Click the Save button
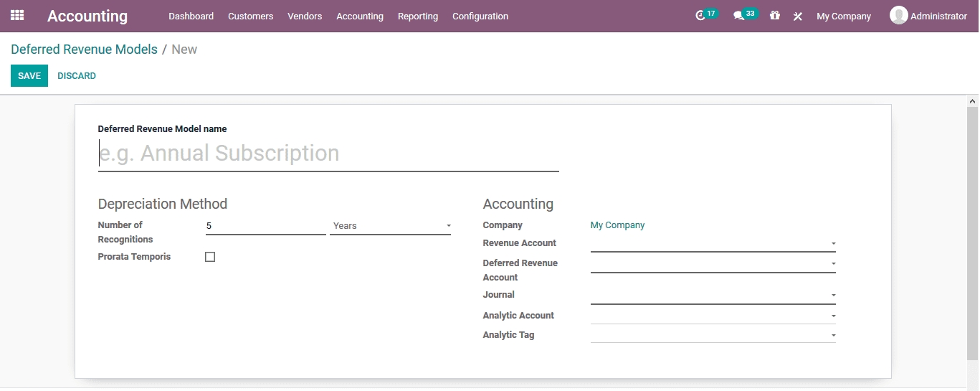Image resolution: width=980 pixels, height=391 pixels. coord(29,76)
